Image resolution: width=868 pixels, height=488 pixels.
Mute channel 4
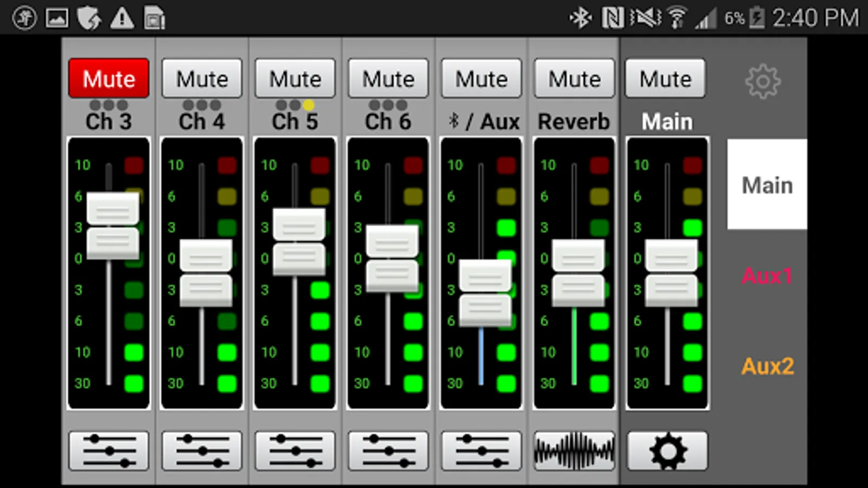(202, 79)
